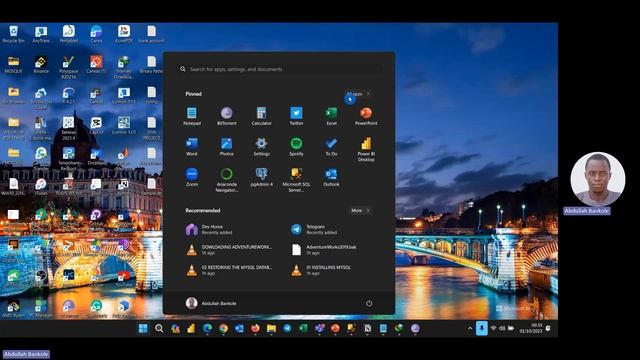Viewport: 640px width, 360px height.
Task: Select the DSN PROJECT desktop file
Action: [x=151, y=128]
